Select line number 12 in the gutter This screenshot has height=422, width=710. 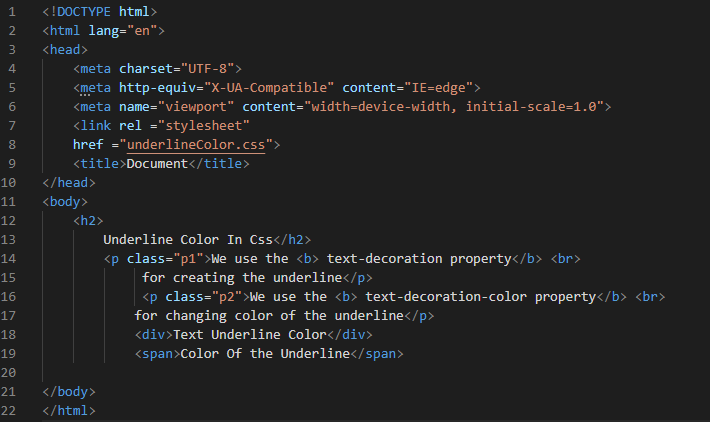click(x=8, y=221)
